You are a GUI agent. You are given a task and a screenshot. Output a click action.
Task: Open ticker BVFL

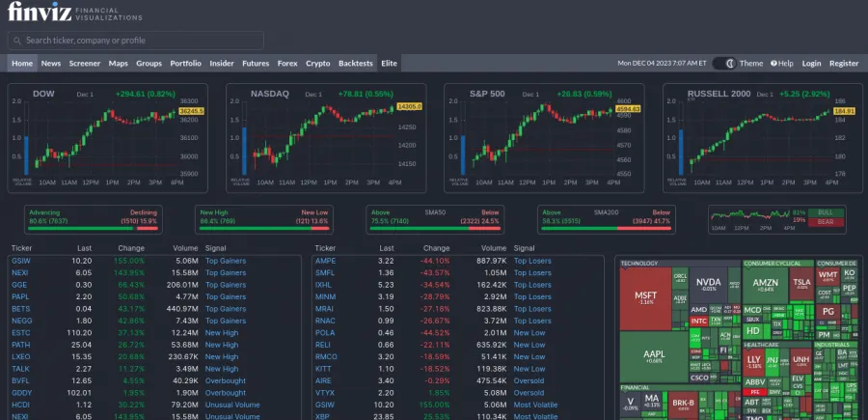[20, 381]
